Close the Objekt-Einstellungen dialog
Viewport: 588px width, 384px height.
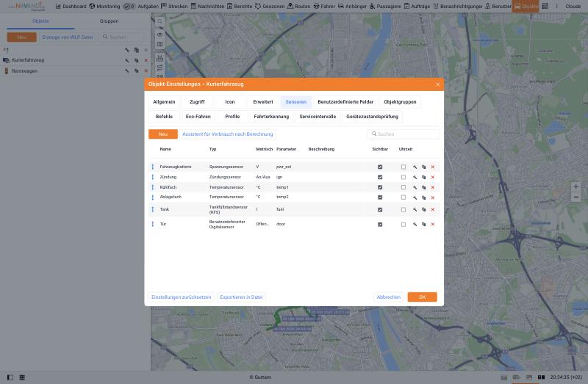(437, 84)
